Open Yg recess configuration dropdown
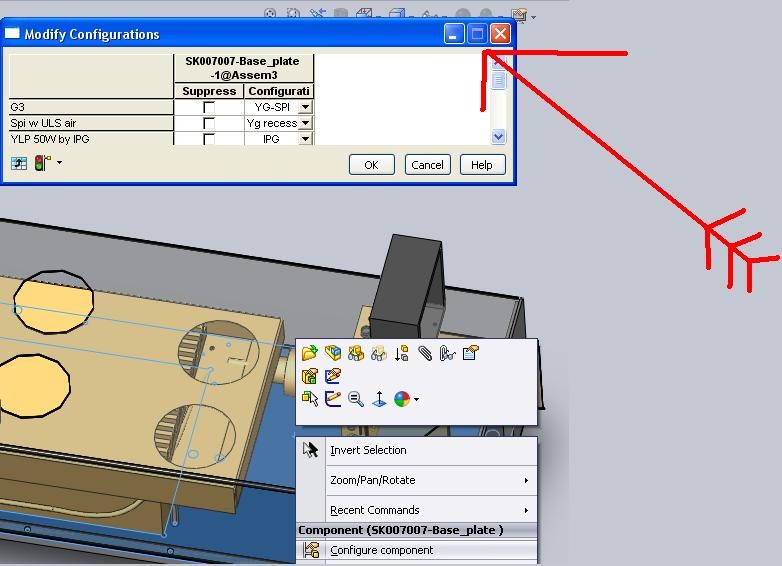782x566 pixels. tap(305, 123)
